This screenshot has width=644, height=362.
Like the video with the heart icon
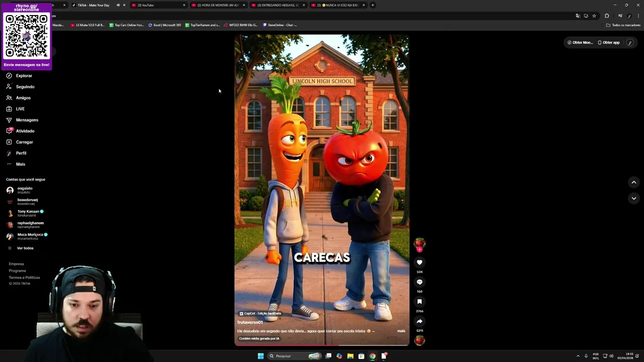point(420,262)
